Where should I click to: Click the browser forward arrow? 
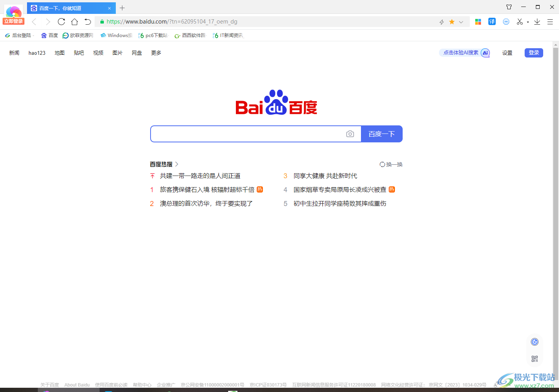pyautogui.click(x=48, y=22)
